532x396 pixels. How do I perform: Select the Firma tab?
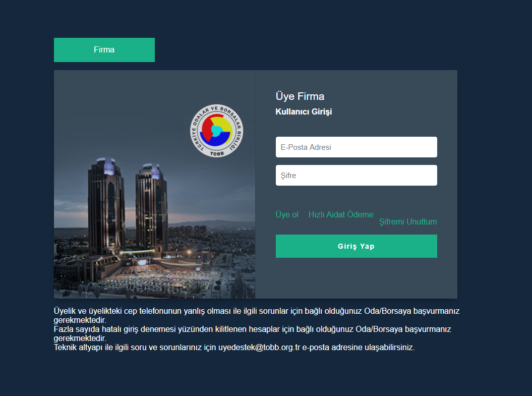(x=104, y=50)
